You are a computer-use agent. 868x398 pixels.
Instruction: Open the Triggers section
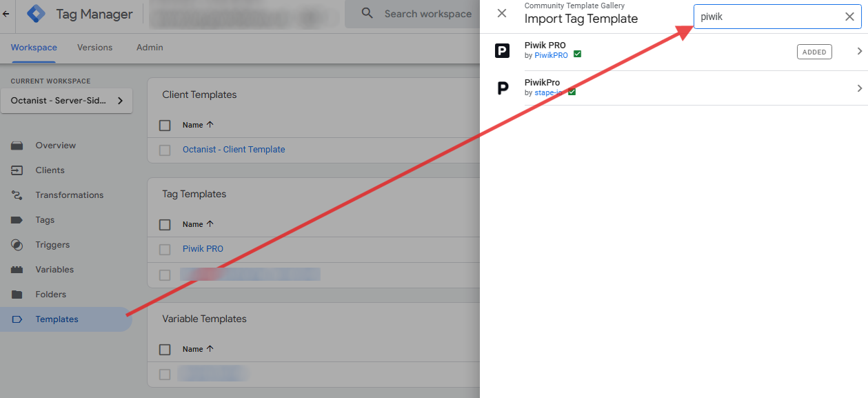tap(22, 244)
